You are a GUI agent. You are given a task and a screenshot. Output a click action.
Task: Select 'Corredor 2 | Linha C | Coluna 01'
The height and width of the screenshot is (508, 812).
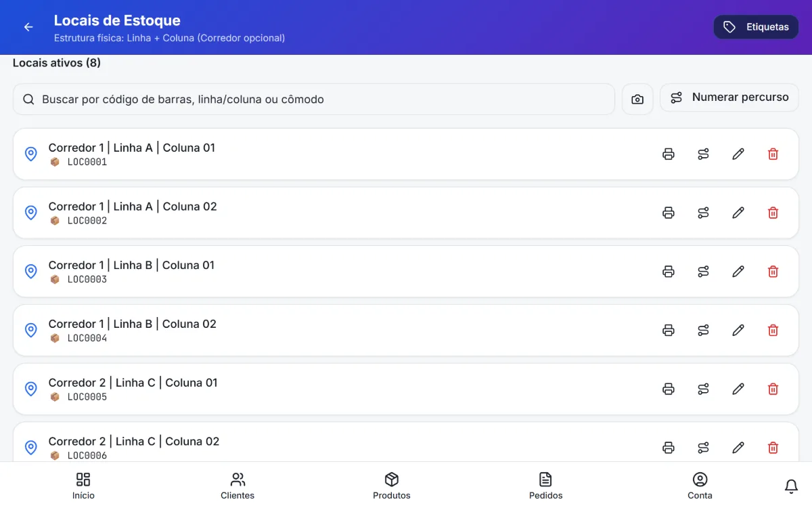point(133,383)
